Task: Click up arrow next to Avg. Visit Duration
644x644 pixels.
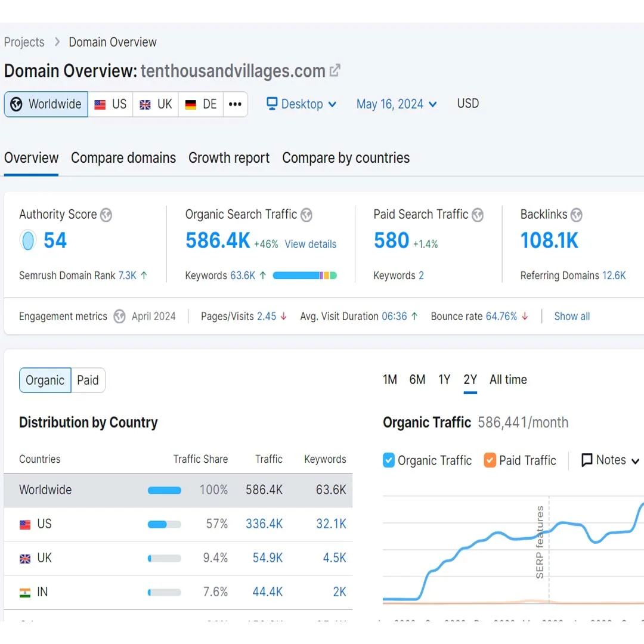Action: click(414, 316)
